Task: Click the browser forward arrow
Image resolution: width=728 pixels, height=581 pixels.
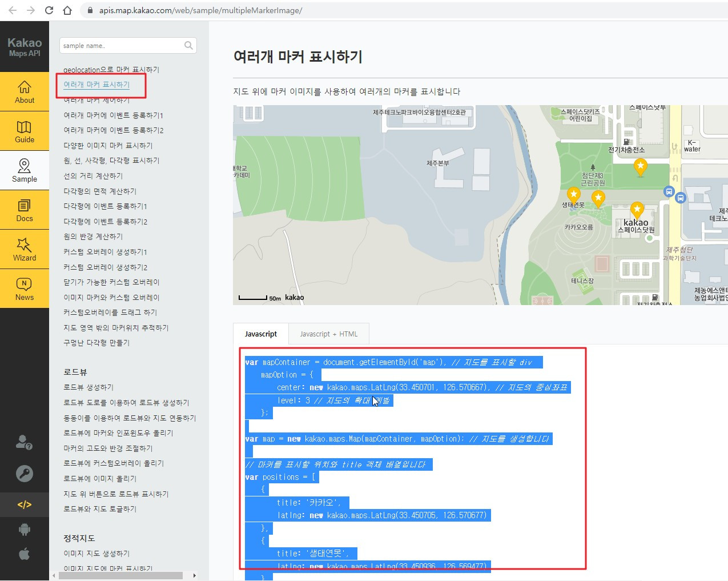Action: tap(31, 10)
